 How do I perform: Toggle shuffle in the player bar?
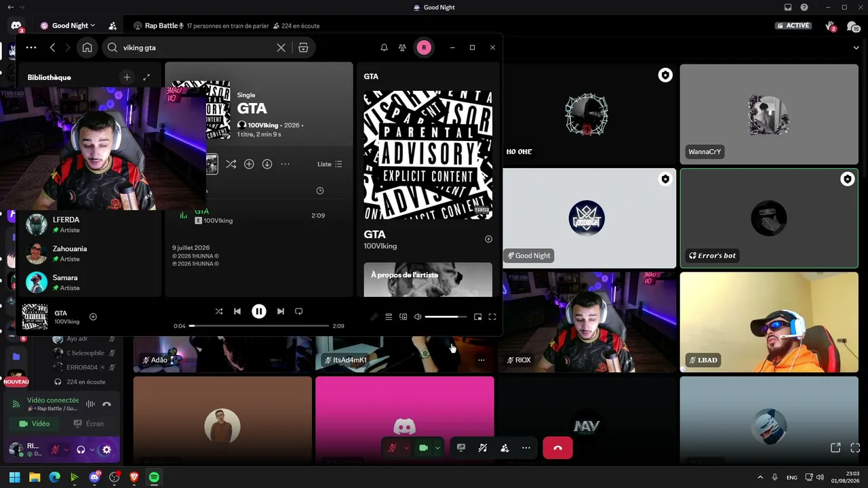point(219,311)
